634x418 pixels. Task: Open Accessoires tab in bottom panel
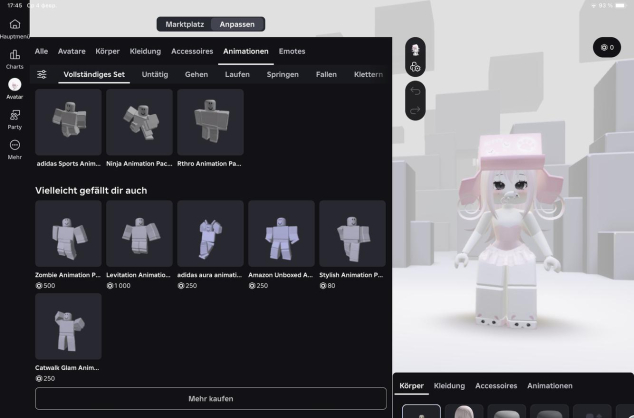click(496, 385)
